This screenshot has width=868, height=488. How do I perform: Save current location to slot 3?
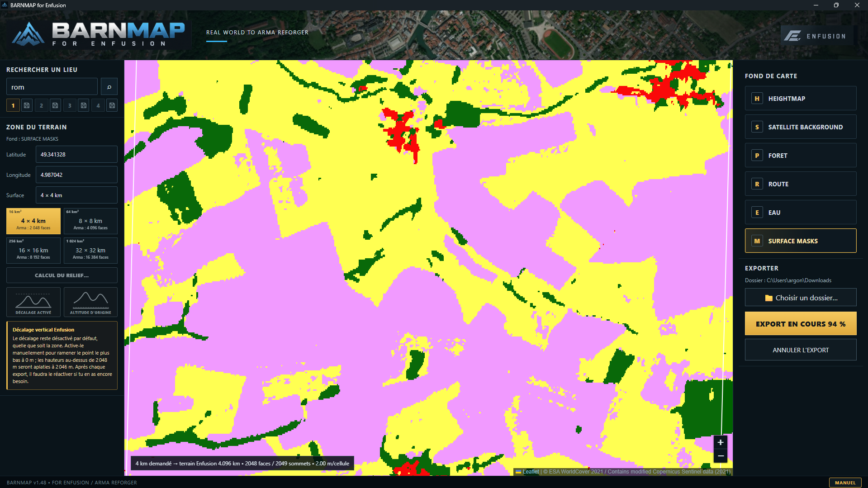pyautogui.click(x=84, y=105)
